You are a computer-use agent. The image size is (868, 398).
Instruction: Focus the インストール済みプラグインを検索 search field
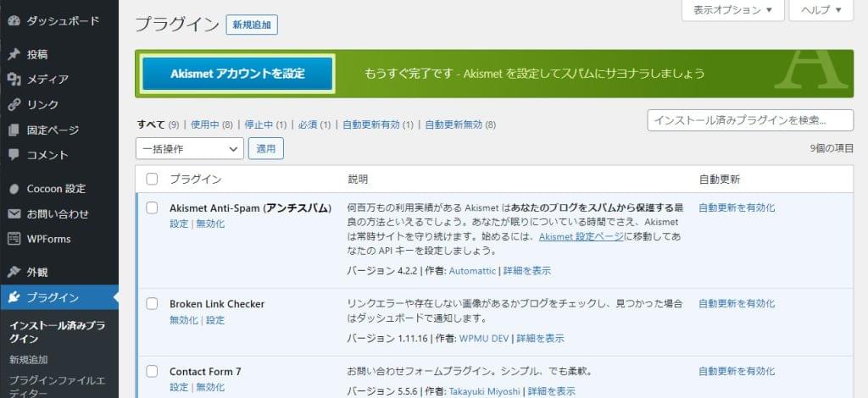(749, 120)
